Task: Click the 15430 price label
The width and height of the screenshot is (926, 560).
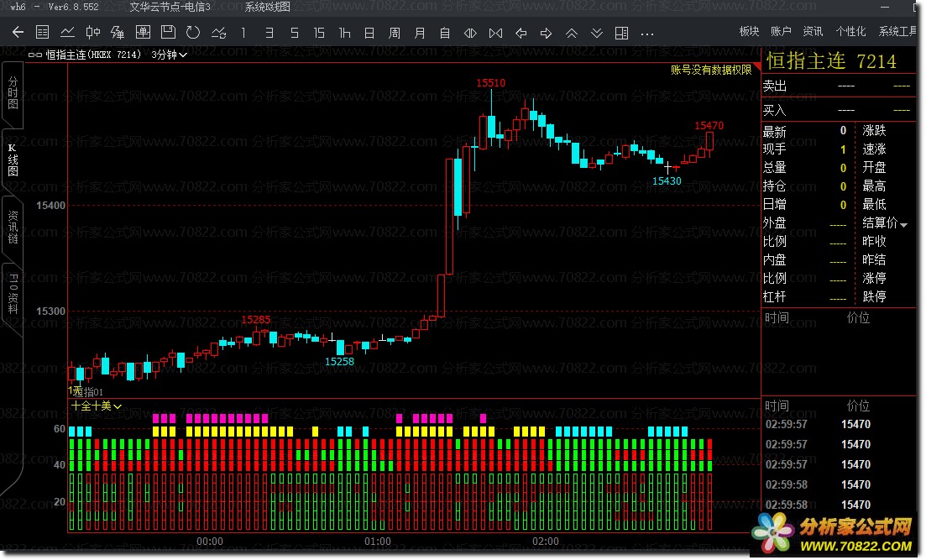Action: [x=667, y=181]
